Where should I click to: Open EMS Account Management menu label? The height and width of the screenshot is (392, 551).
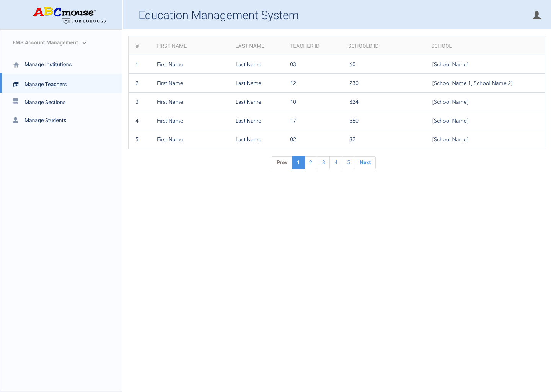tap(45, 42)
